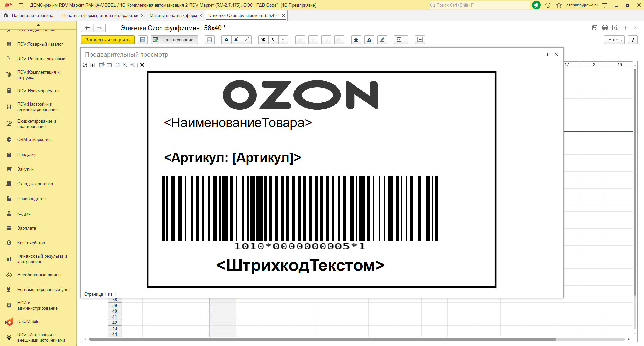The width and height of the screenshot is (644, 346).
Task: Click the merge cells table icon
Action: tap(420, 40)
